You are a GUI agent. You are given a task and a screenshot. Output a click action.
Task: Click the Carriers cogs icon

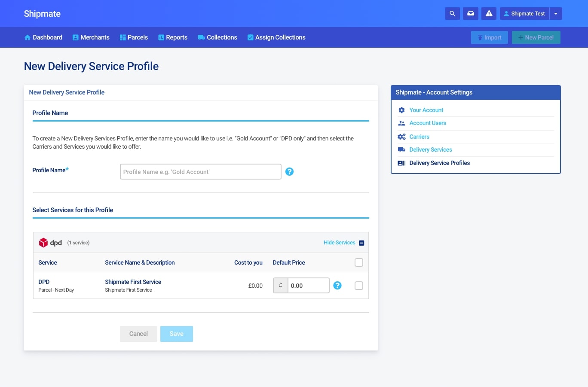tap(401, 137)
